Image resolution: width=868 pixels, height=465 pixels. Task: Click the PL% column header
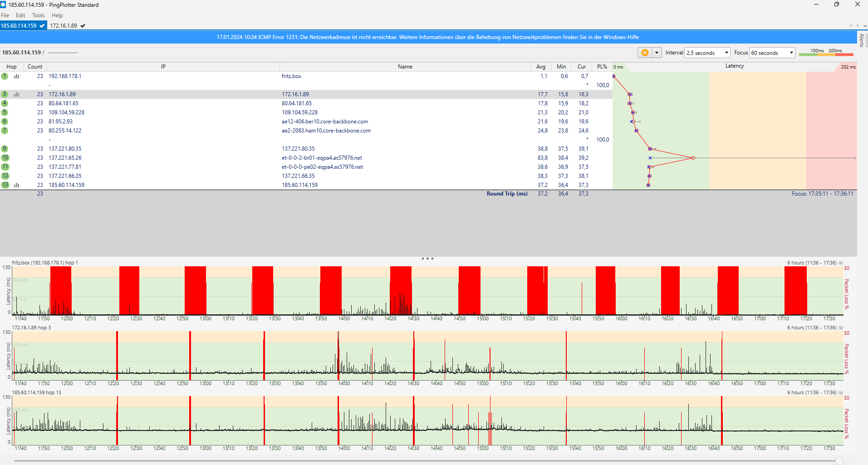pyautogui.click(x=602, y=67)
